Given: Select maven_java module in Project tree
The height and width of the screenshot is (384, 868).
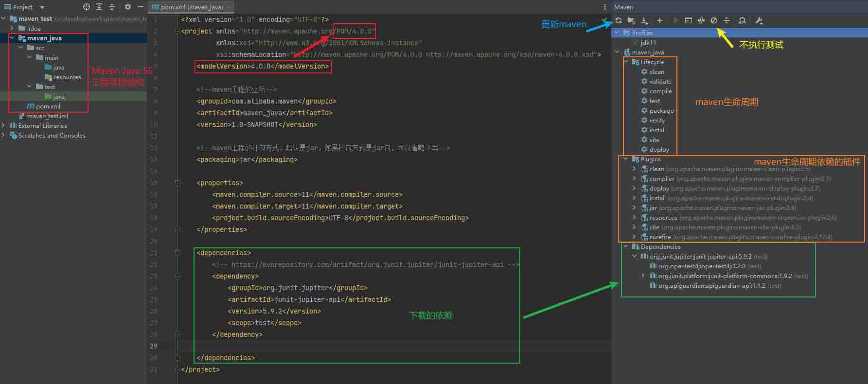Looking at the screenshot, I should click(40, 38).
